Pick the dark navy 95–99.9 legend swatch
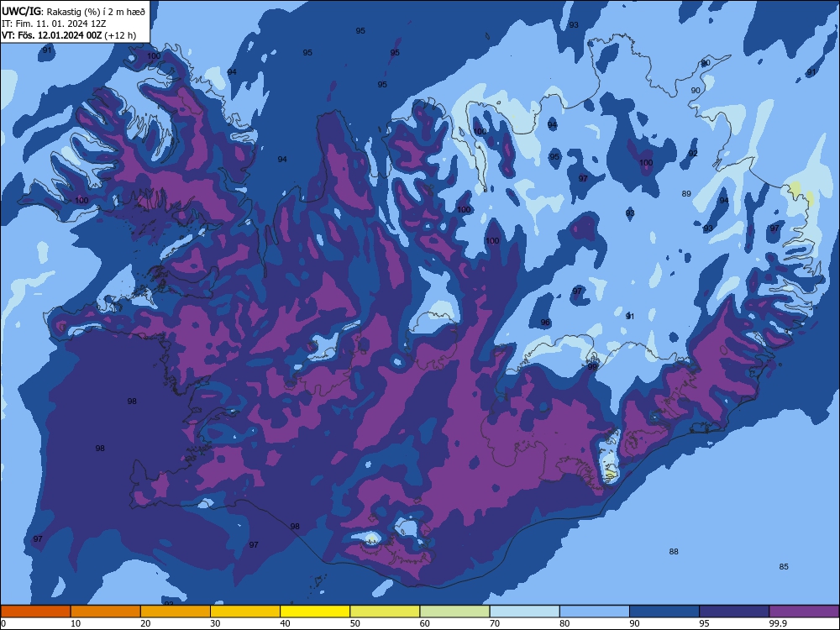 [x=734, y=612]
